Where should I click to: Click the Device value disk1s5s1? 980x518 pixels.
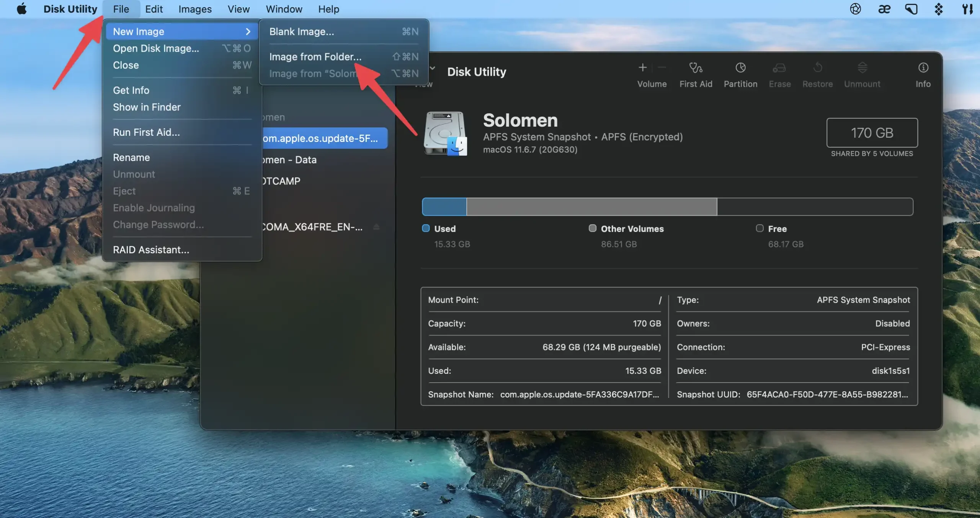tap(890, 371)
